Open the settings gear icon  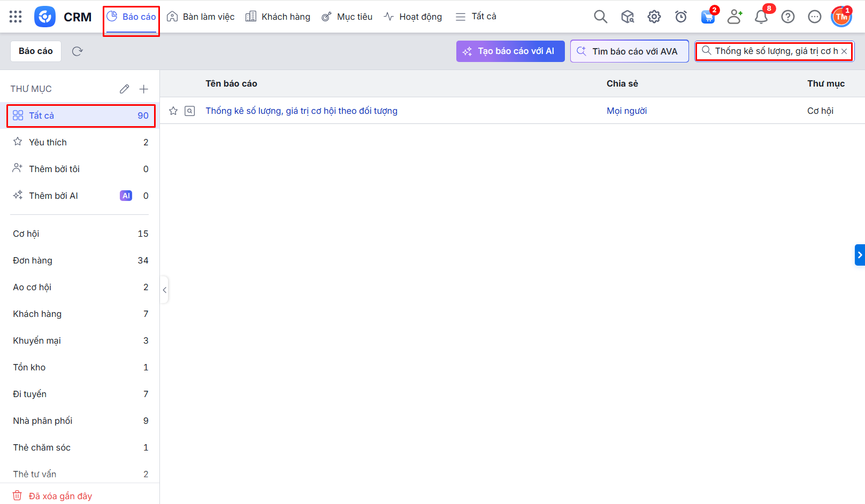click(x=654, y=17)
